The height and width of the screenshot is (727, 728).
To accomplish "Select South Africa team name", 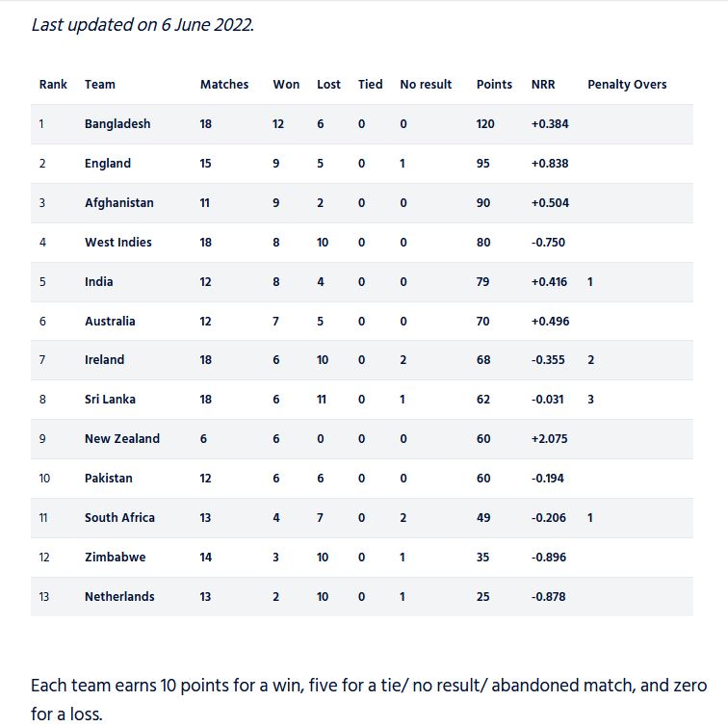I will [x=119, y=518].
